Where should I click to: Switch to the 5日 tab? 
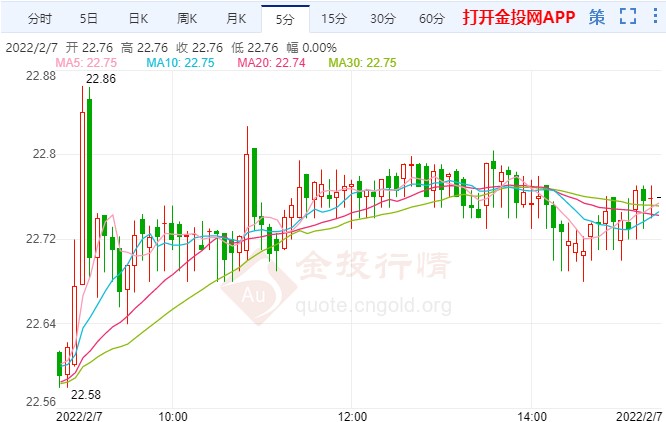pyautogui.click(x=89, y=19)
